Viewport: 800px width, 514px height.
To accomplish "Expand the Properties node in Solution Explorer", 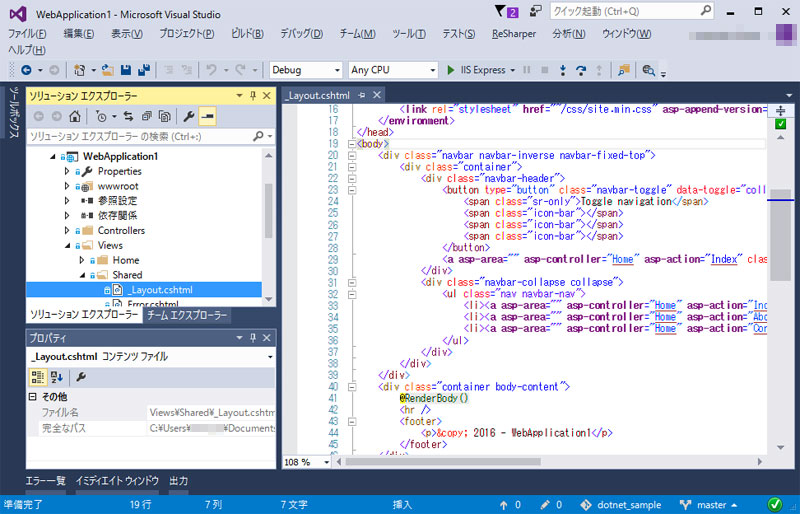I will point(67,171).
